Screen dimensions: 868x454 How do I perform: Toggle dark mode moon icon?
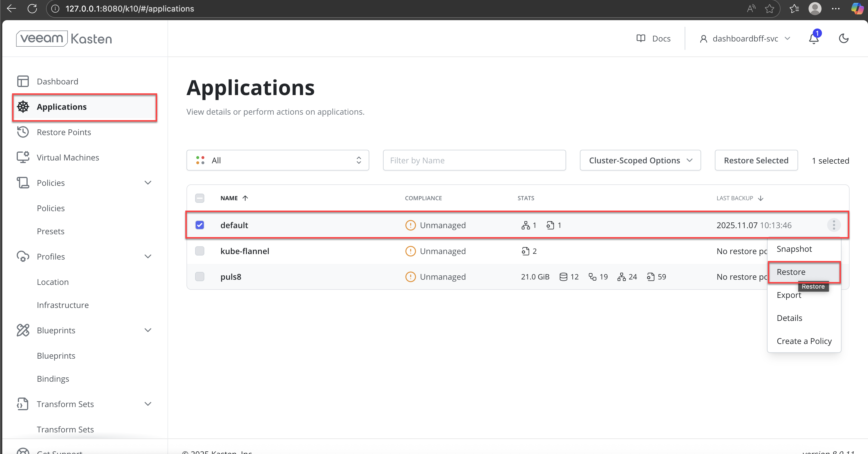pyautogui.click(x=844, y=38)
